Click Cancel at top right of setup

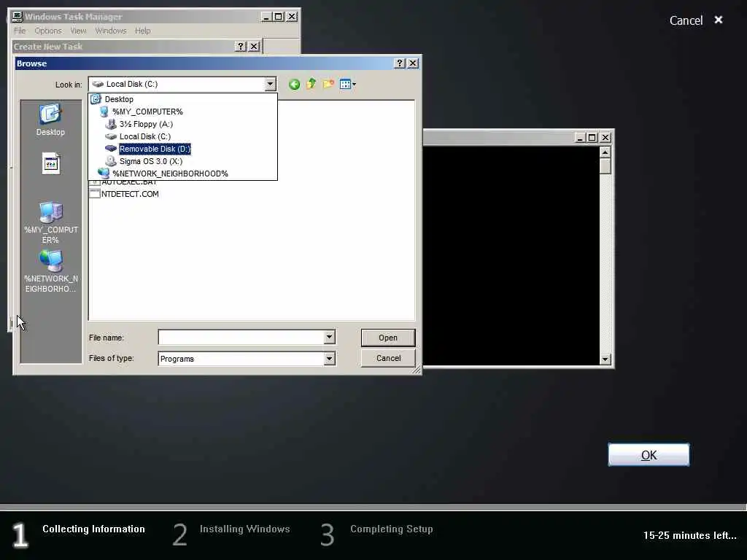click(x=686, y=20)
